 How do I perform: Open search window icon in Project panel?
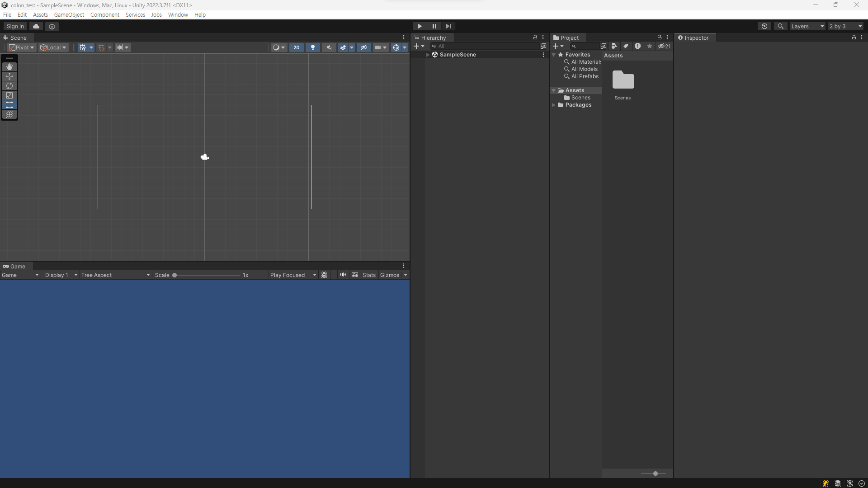tap(603, 46)
